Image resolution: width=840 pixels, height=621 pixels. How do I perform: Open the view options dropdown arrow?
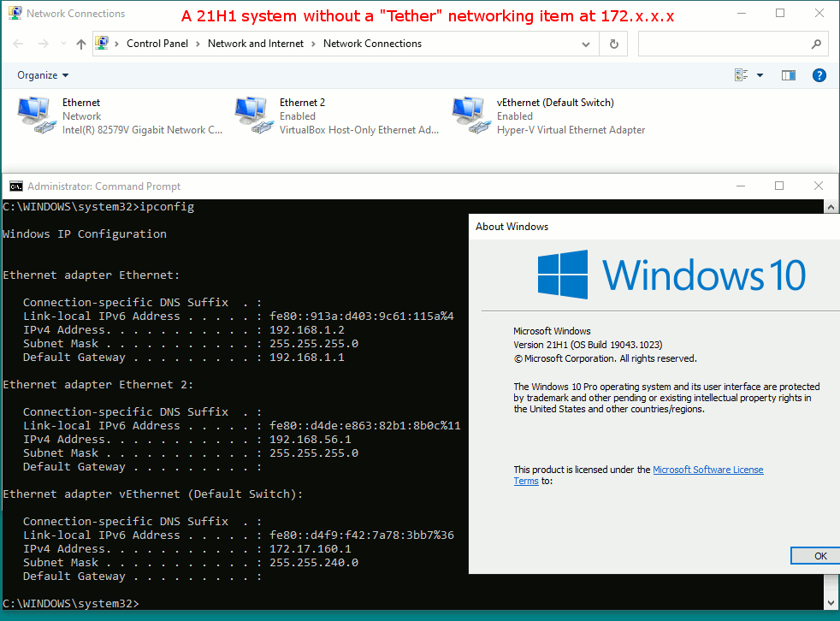click(760, 75)
